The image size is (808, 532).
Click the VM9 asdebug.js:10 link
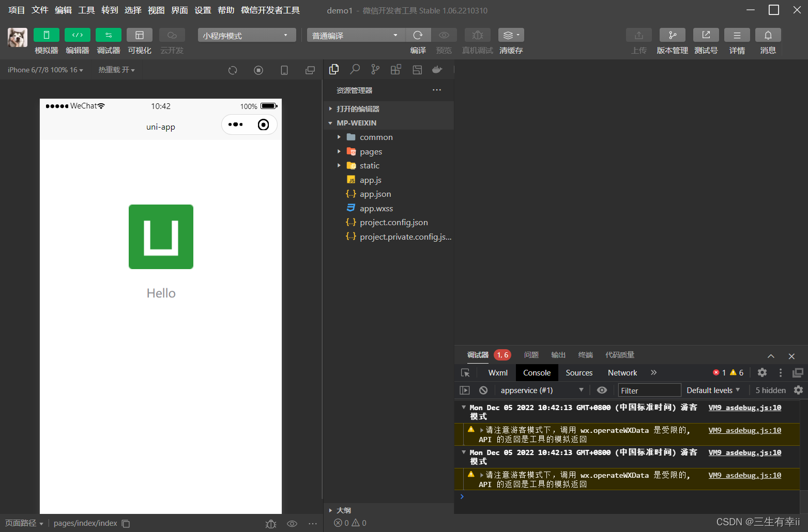pos(744,408)
